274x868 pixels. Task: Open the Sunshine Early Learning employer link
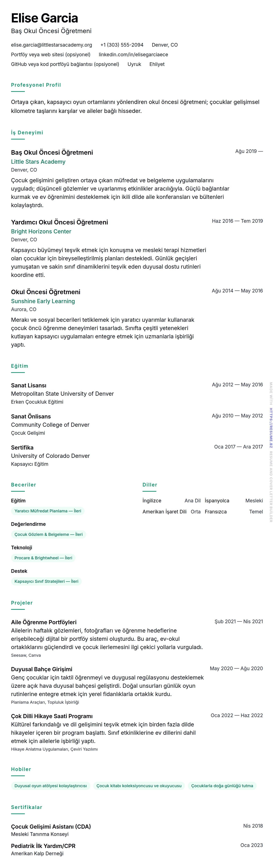(x=43, y=301)
